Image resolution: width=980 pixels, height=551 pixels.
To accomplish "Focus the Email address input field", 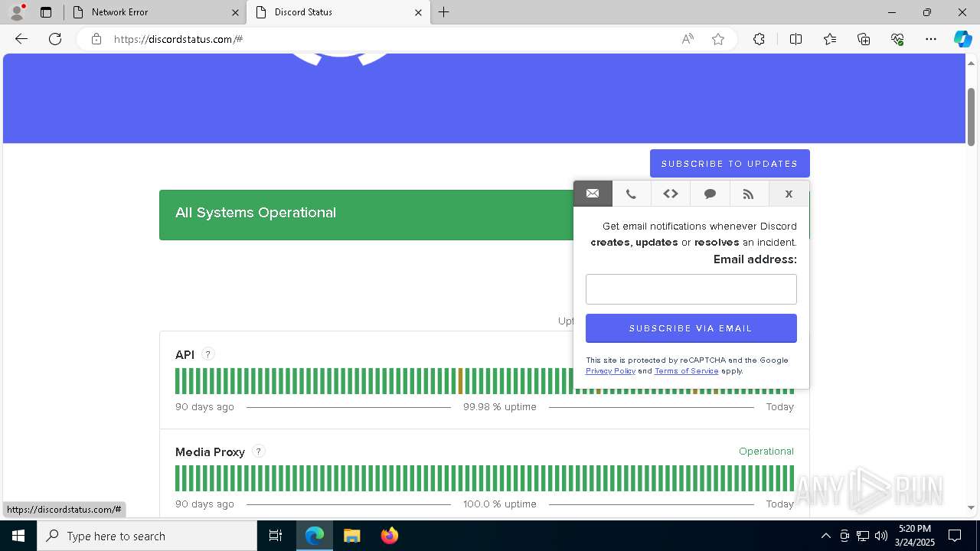I will click(x=691, y=289).
